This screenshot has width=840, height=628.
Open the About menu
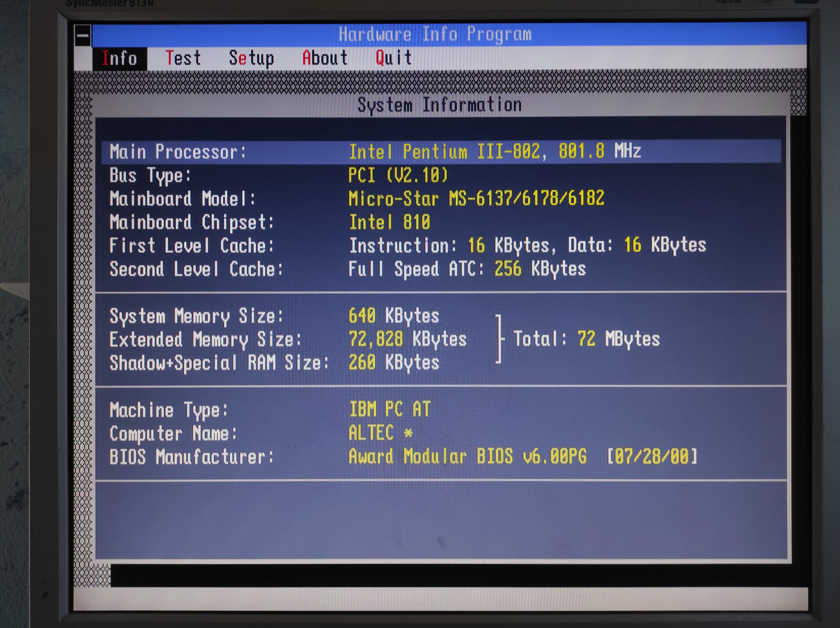[324, 59]
